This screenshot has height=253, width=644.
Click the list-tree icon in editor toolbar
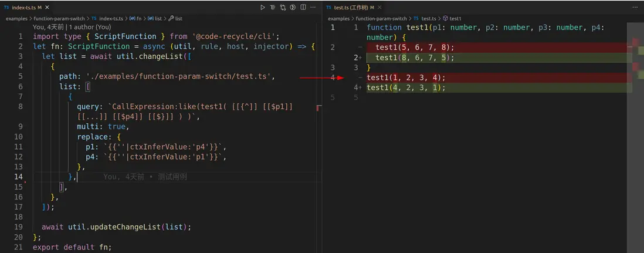(273, 8)
